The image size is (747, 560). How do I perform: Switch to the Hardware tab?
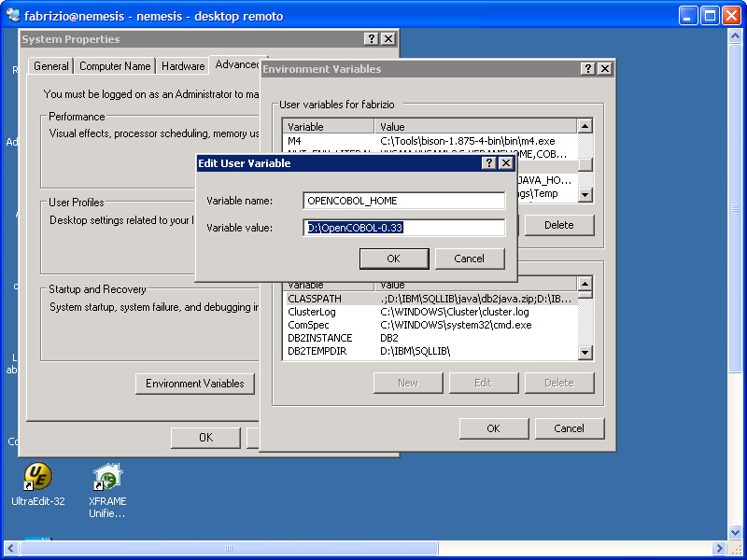point(183,66)
